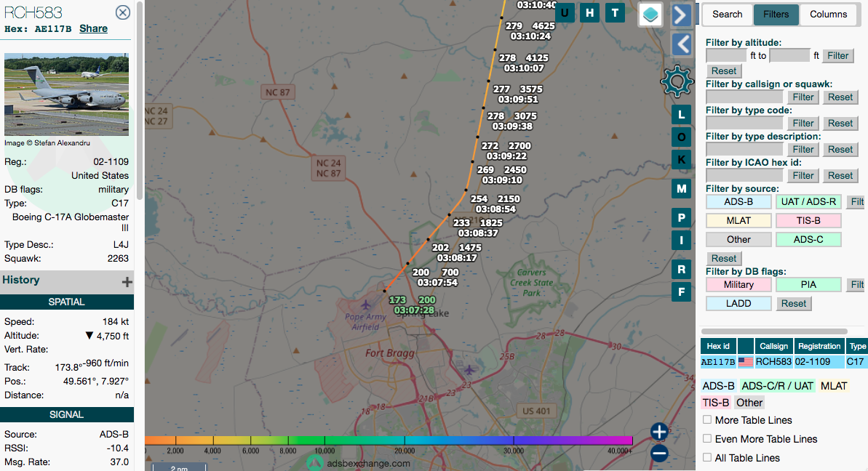This screenshot has height=471, width=868.
Task: Click the right arrow sidebar toggle
Action: (682, 15)
